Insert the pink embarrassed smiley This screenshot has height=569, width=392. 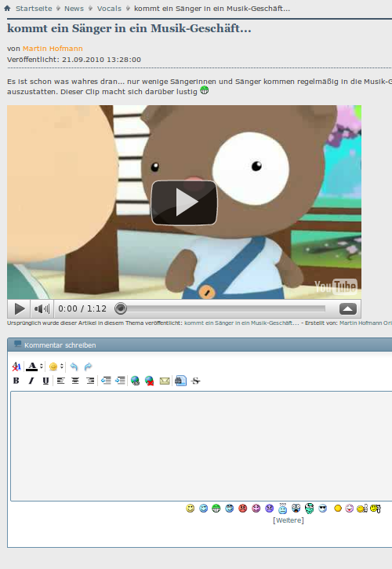click(256, 509)
